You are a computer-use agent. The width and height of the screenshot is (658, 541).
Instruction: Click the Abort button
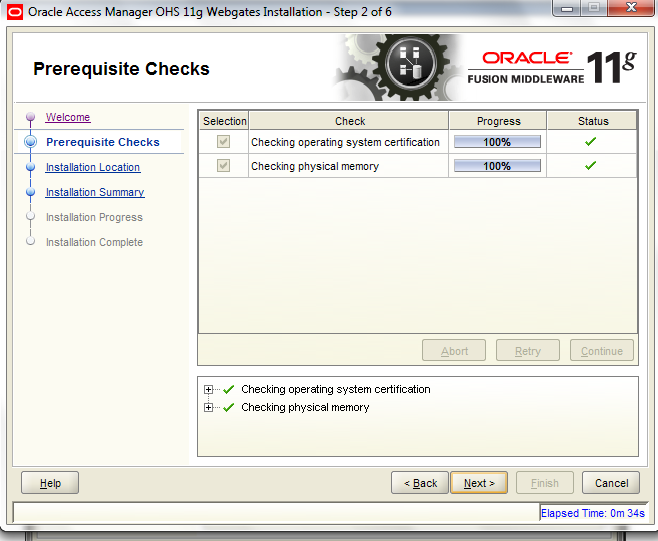[x=454, y=350]
